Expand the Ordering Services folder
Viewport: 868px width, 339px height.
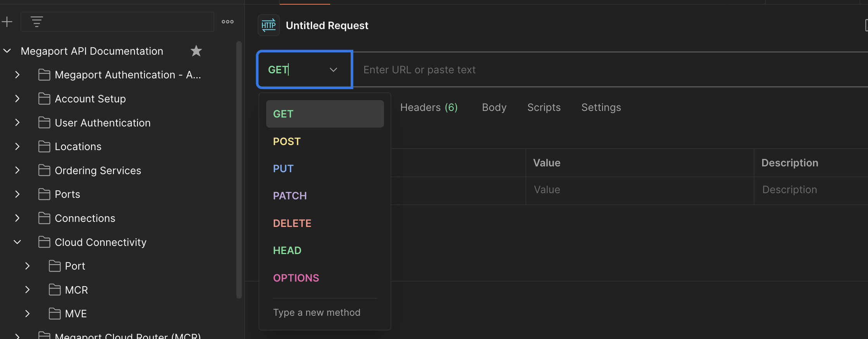(17, 170)
